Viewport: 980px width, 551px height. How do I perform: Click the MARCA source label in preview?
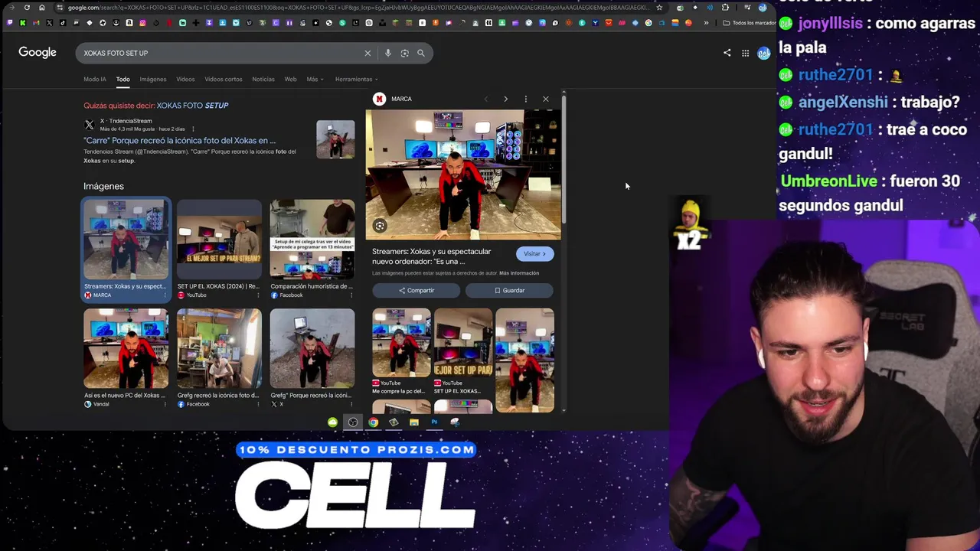[401, 99]
